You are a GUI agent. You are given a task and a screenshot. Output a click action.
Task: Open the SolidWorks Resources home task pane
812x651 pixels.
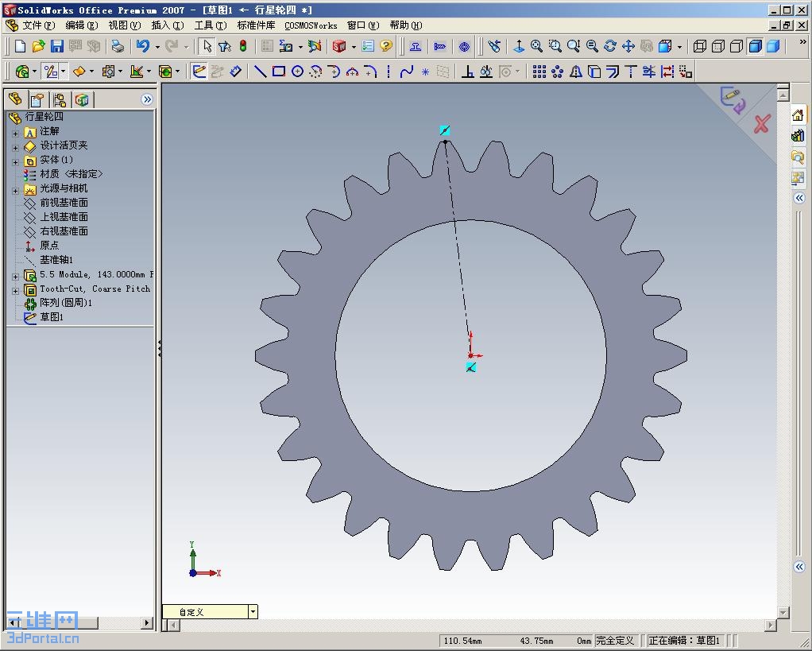(798, 114)
